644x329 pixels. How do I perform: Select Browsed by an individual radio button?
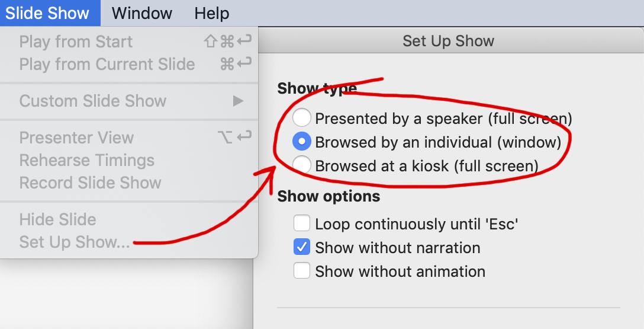pos(302,142)
